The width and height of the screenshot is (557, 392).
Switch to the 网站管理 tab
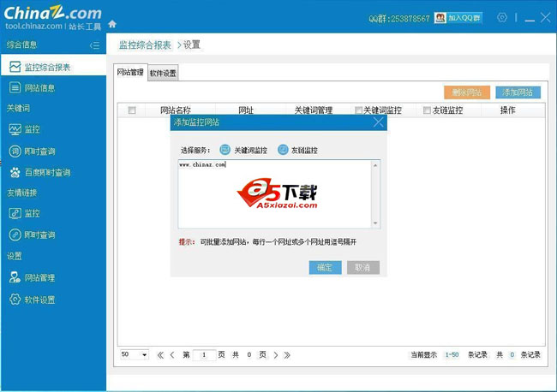click(x=130, y=73)
